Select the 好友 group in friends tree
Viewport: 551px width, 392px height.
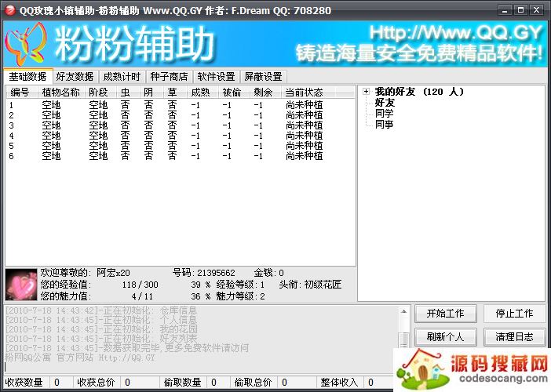coord(385,103)
